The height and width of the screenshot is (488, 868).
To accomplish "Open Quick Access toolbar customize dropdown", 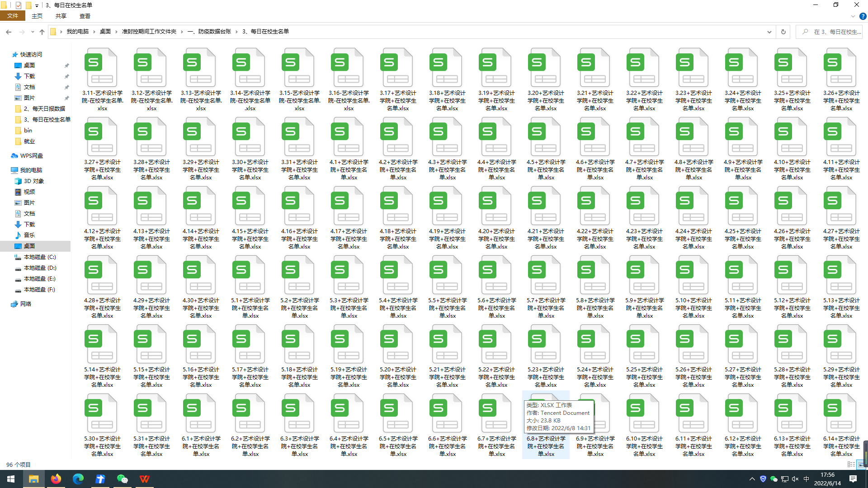I will coord(37,5).
